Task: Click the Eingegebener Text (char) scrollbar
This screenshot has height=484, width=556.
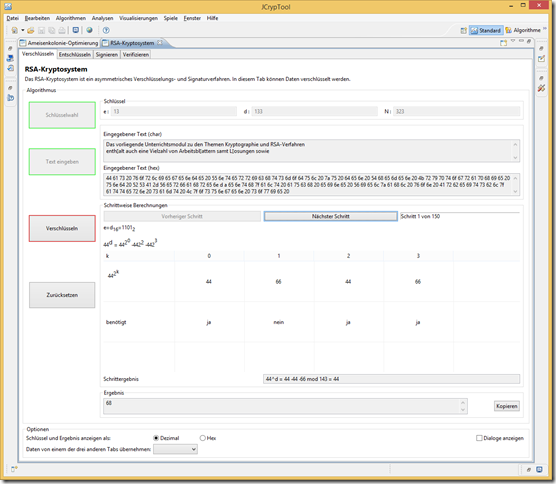Action: (515, 151)
